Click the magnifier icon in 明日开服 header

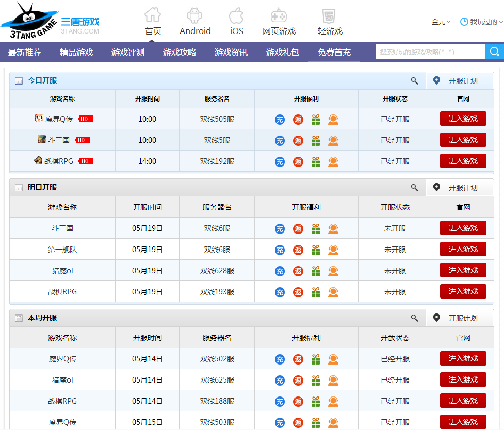pos(414,187)
